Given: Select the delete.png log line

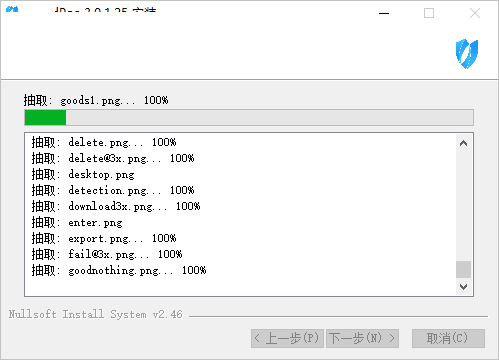Looking at the screenshot, I should pos(104,142).
